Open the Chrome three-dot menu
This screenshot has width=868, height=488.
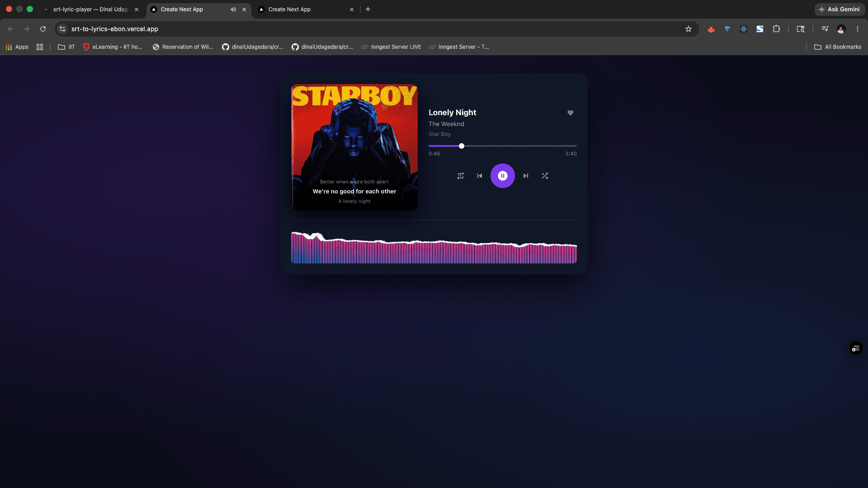tap(858, 29)
